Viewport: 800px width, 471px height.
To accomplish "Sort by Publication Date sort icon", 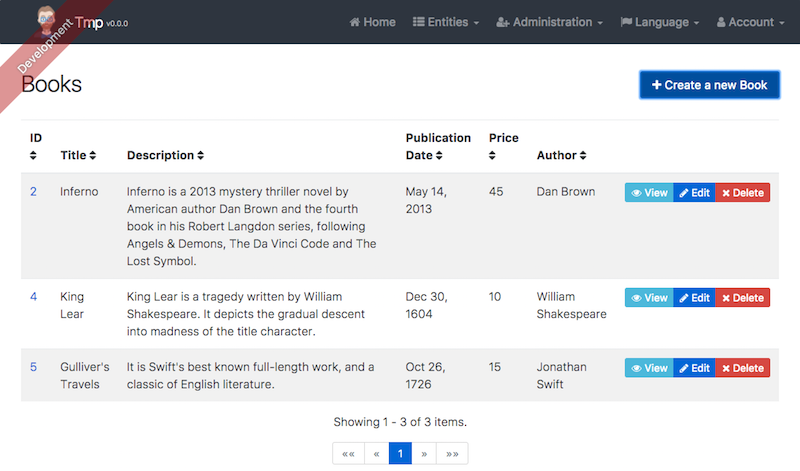I will pyautogui.click(x=438, y=156).
